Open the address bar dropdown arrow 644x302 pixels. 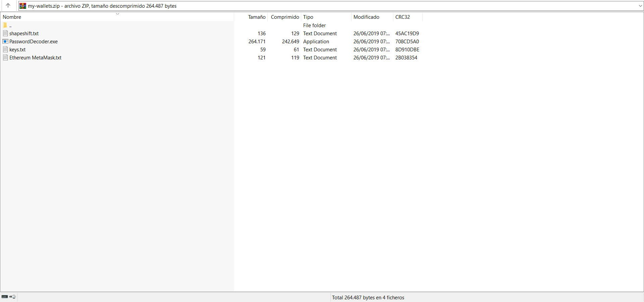point(640,6)
